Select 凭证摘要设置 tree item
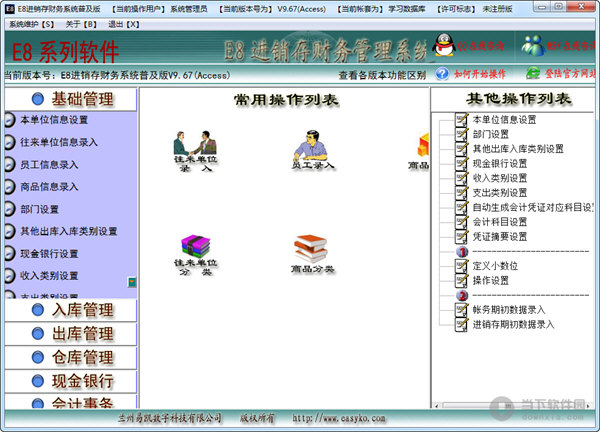The height and width of the screenshot is (432, 600). click(x=500, y=236)
